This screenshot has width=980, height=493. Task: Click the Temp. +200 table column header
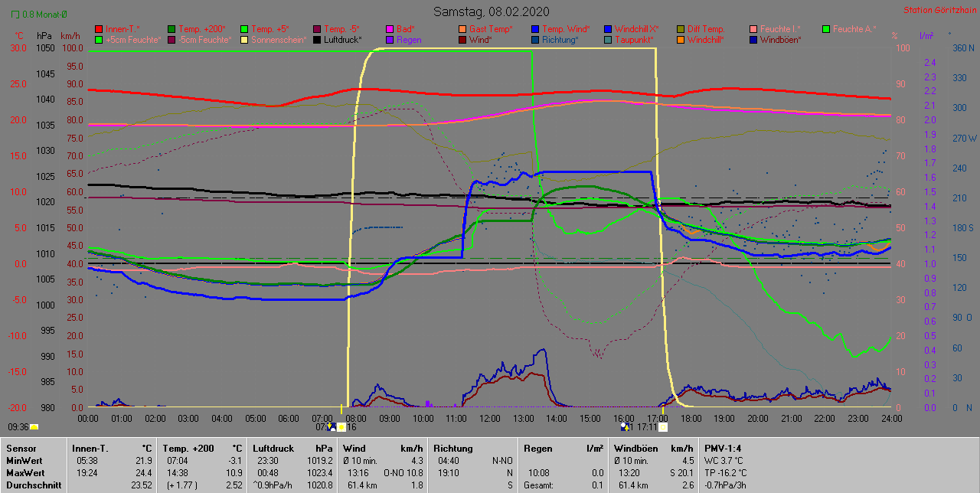pos(187,449)
